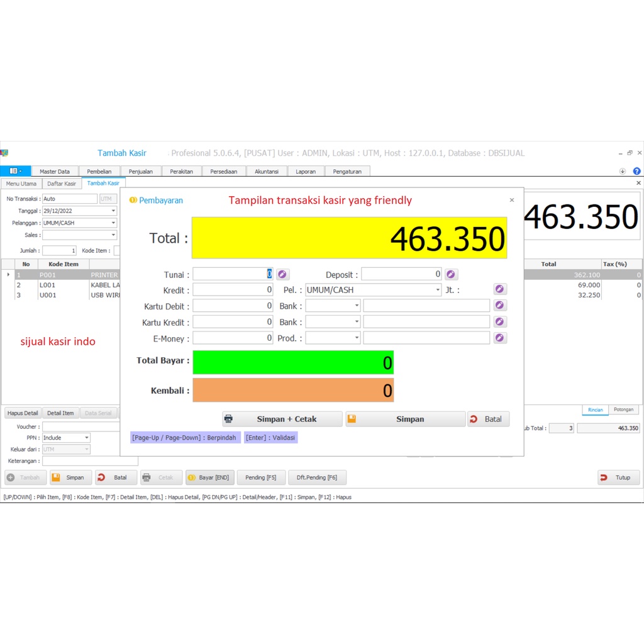Expand the PPN Include dropdown
This screenshot has width=644, height=644.
pos(87,438)
